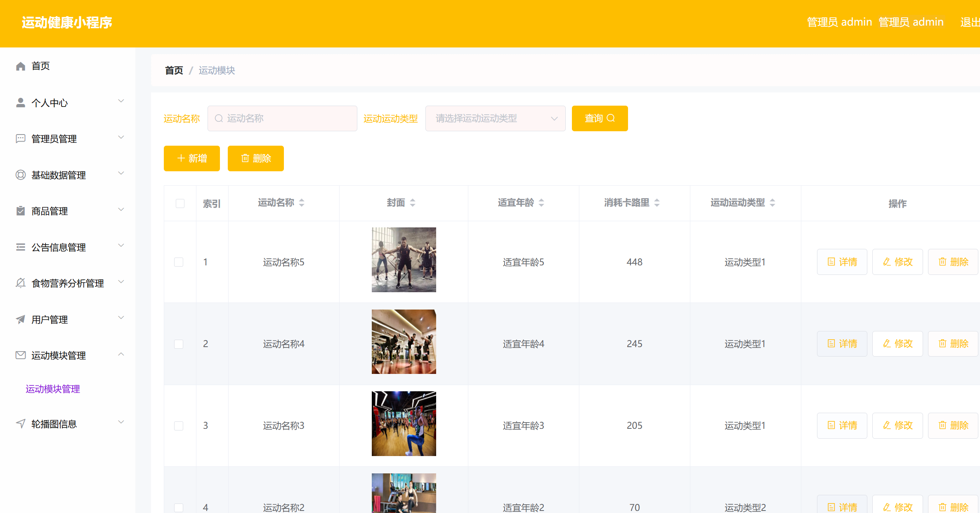Viewport: 980px width, 513px height.
Task: Open 运动模块管理 submenu item in sidebar
Action: [52, 389]
